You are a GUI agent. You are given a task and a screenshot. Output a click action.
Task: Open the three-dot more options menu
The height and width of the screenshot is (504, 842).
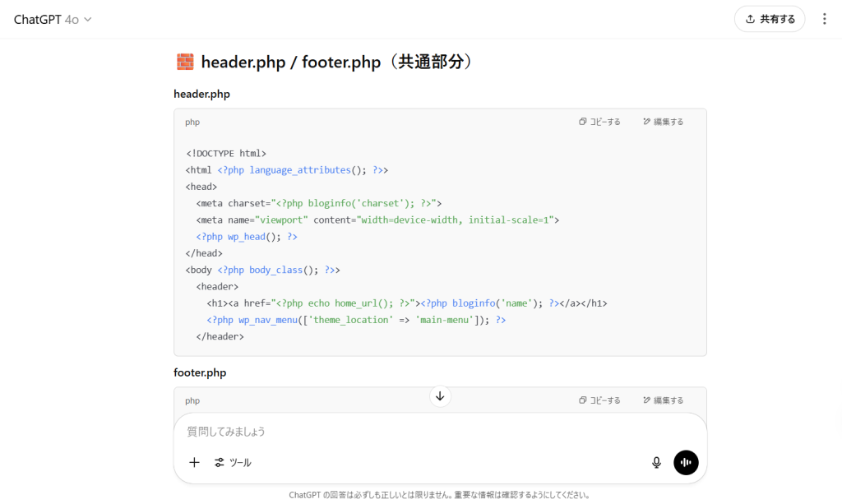click(825, 19)
